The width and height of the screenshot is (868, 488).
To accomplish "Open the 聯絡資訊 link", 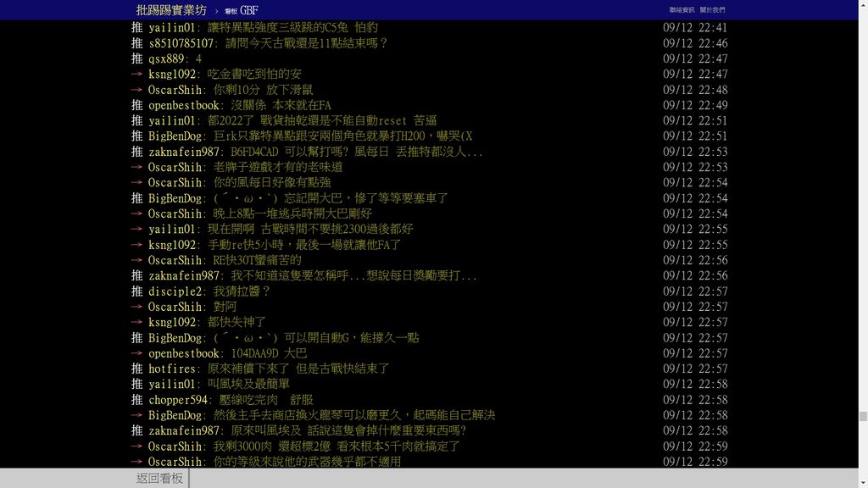I will point(682,10).
